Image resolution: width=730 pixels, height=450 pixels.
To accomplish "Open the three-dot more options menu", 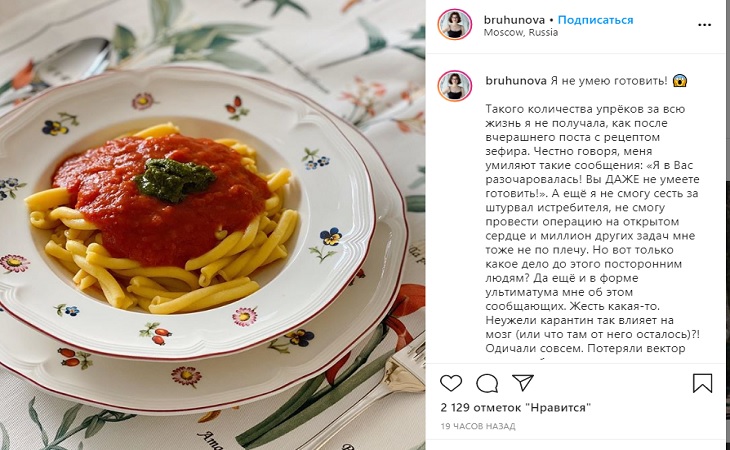I will (x=704, y=25).
